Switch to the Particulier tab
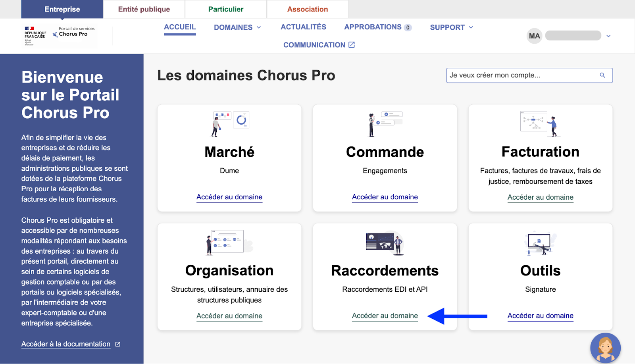635x364 pixels. 226,9
